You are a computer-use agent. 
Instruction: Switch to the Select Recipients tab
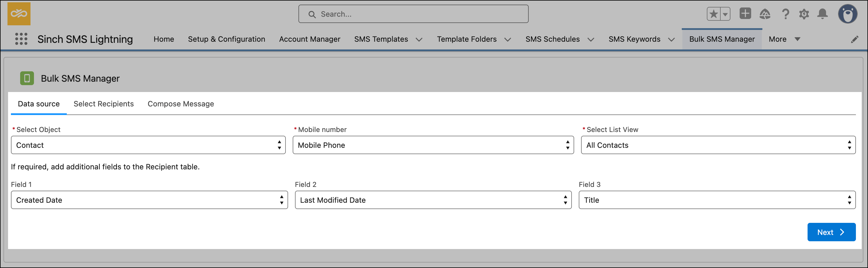coord(104,104)
